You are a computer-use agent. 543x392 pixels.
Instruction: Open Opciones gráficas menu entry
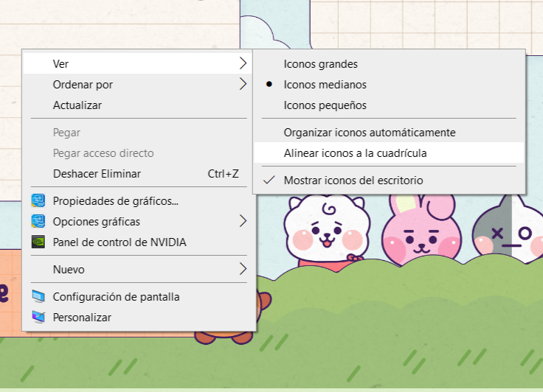(137, 222)
